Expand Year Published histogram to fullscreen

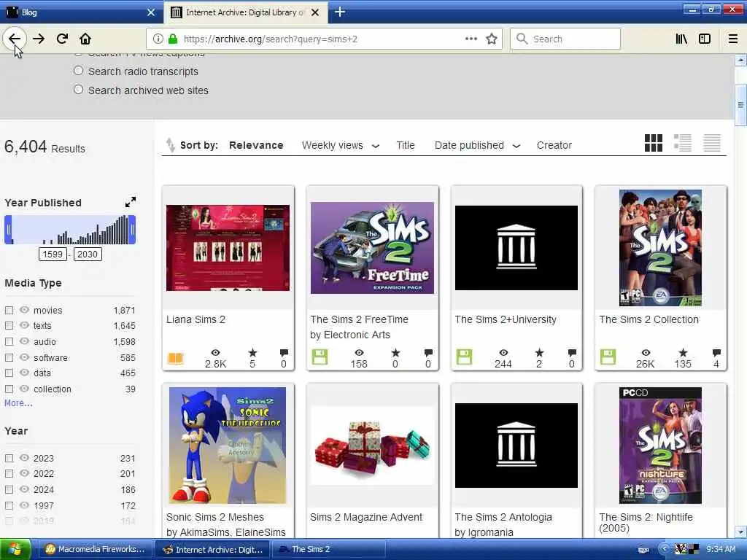[131, 202]
